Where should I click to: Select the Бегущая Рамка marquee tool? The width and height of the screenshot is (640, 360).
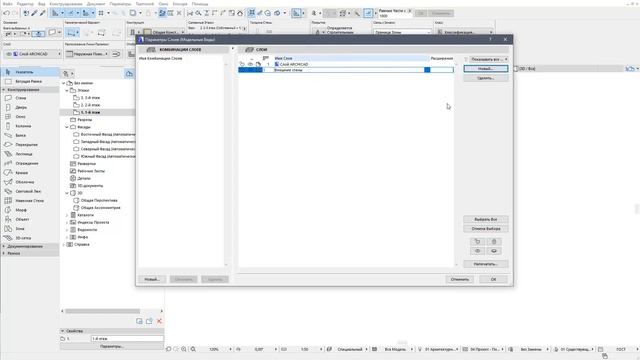(30, 81)
